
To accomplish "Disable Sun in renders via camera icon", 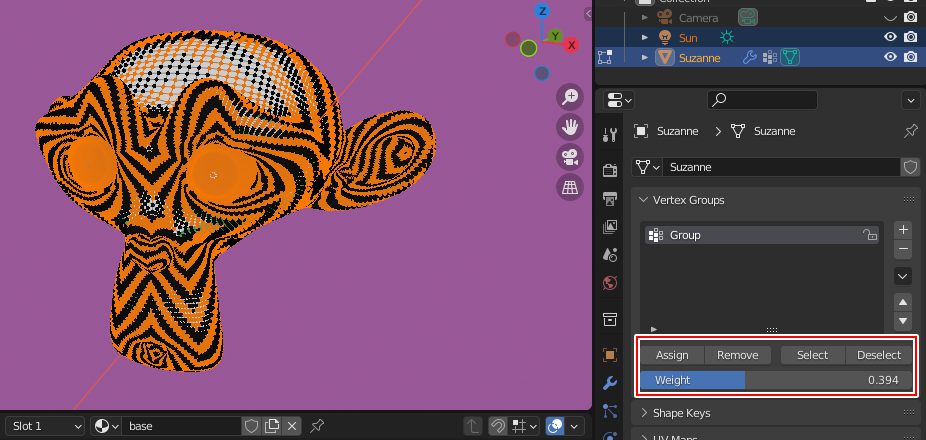I will [x=910, y=37].
